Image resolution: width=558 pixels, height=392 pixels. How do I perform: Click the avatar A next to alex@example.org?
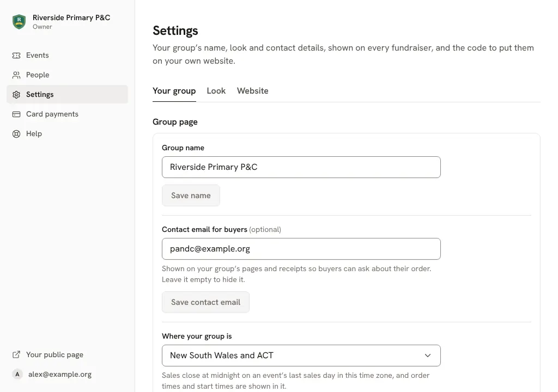(x=17, y=374)
